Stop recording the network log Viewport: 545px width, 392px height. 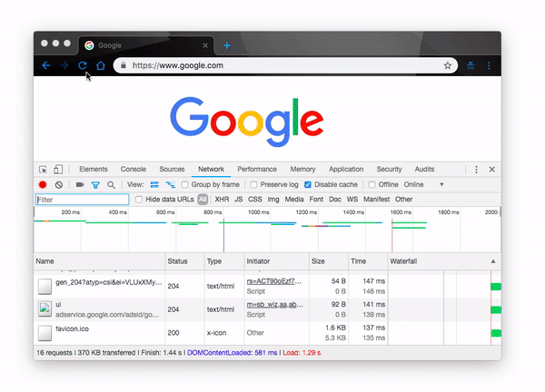tap(43, 185)
